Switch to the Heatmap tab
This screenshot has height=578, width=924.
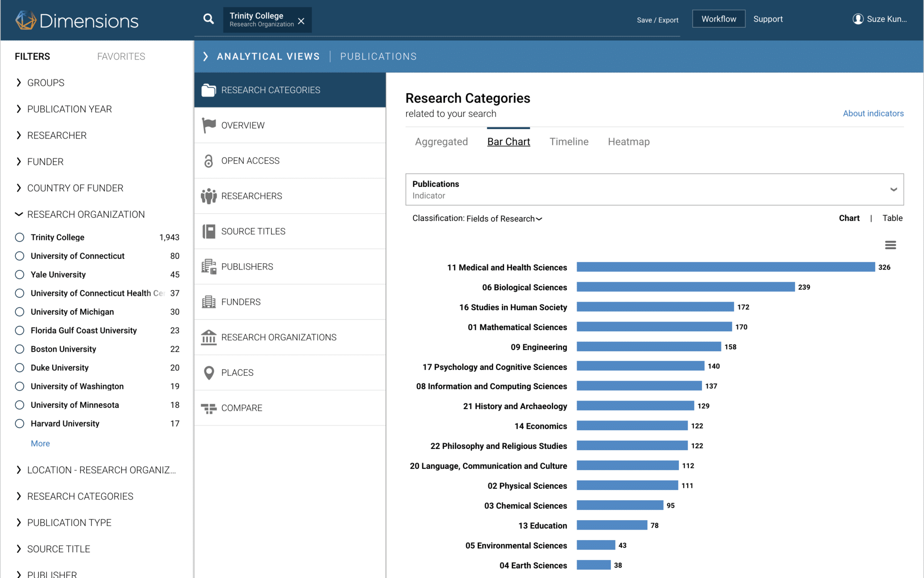coord(628,142)
